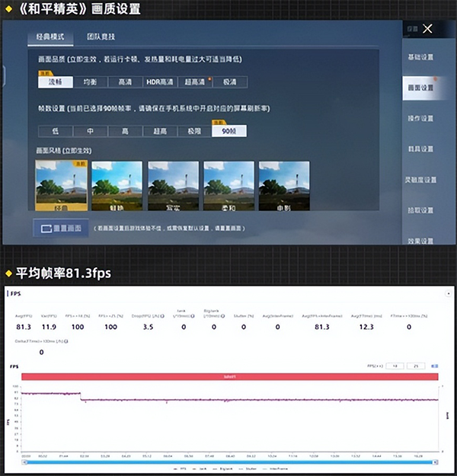Viewport: 457px width, 476px height.
Task: Go to 灵敏度设置 in the sidebar
Action: (420, 180)
